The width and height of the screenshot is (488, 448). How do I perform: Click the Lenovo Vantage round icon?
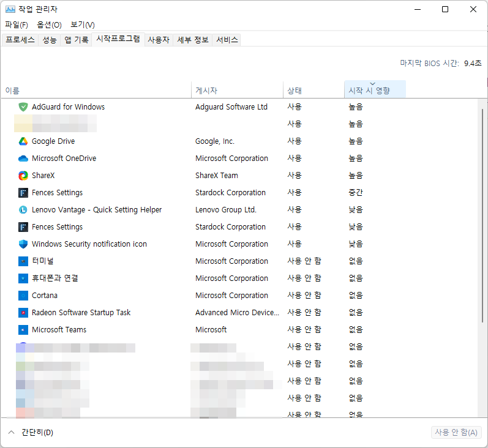click(x=23, y=210)
